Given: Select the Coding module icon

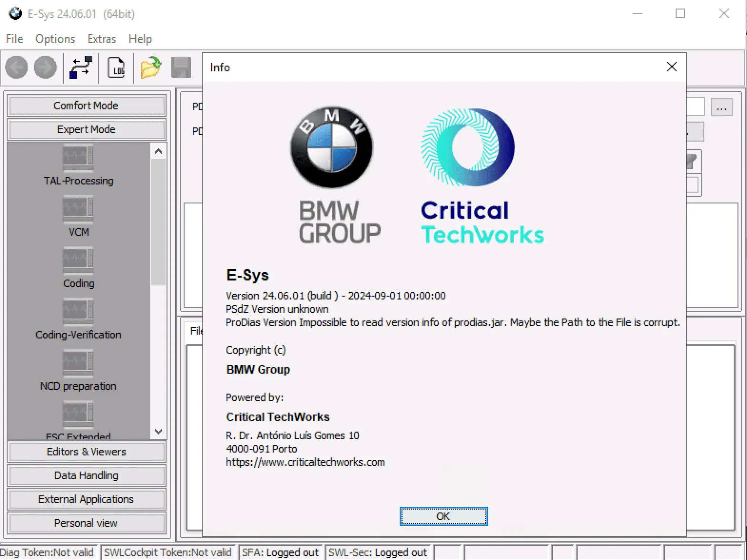Looking at the screenshot, I should pos(78,260).
